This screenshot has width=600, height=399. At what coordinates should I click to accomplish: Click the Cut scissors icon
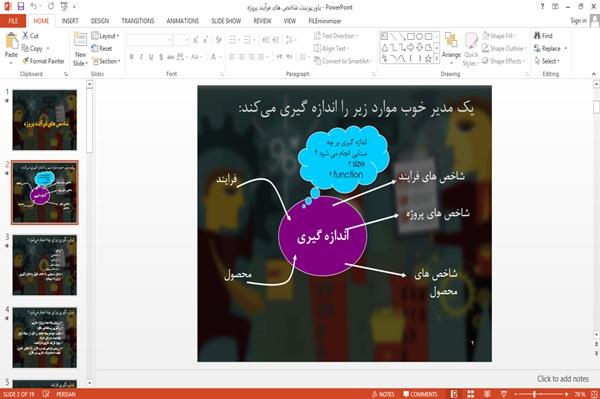point(25,36)
